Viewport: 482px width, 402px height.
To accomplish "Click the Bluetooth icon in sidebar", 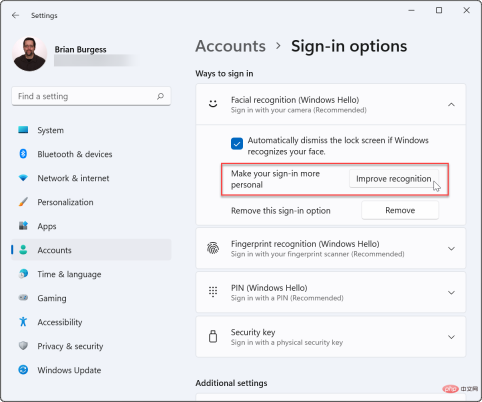I will pos(23,154).
